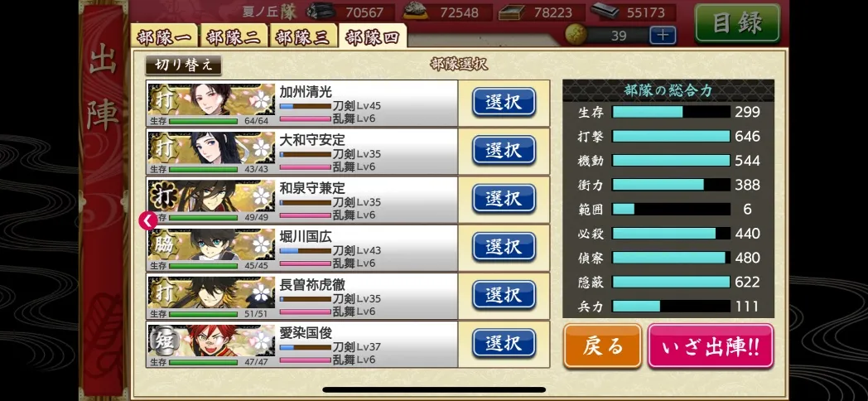Open the 目録 catalog button
The image size is (868, 401).
click(x=737, y=23)
